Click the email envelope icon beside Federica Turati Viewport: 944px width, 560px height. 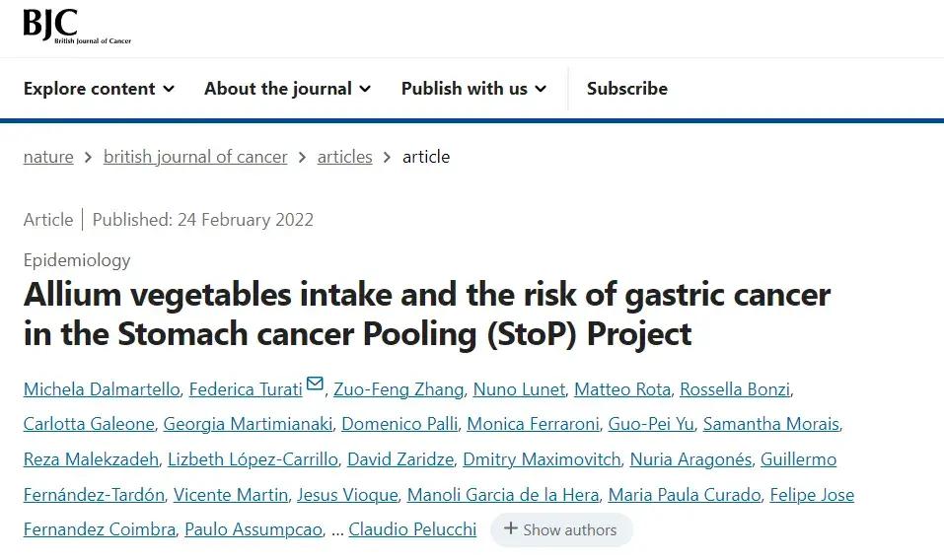point(315,385)
